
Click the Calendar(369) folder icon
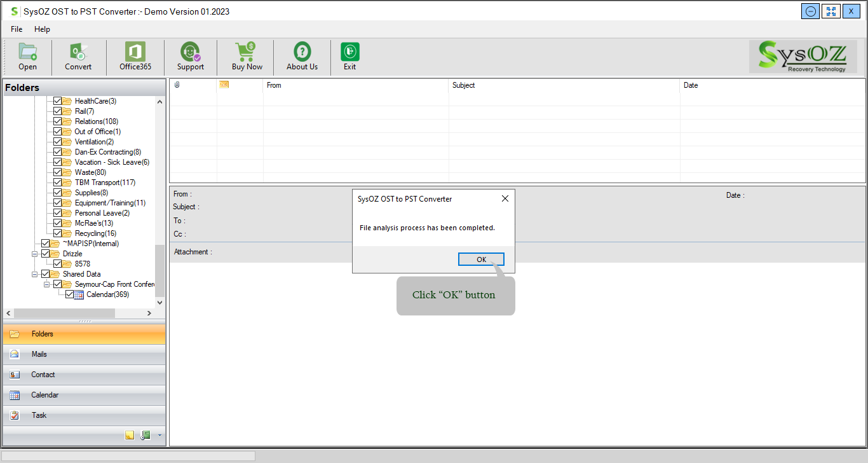click(x=79, y=294)
